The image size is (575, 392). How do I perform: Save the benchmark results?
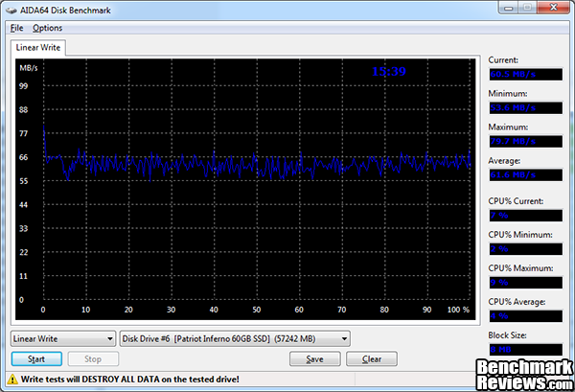point(314,359)
